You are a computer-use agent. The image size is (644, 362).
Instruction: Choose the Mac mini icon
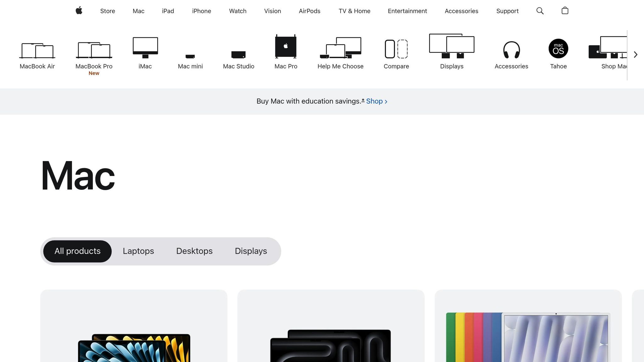(x=190, y=57)
